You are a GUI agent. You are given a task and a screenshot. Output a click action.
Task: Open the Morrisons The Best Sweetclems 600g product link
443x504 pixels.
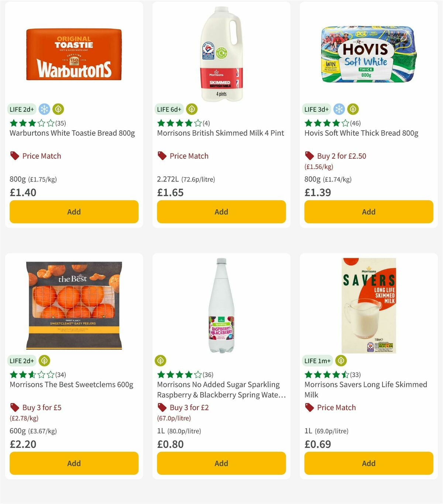pos(71,384)
